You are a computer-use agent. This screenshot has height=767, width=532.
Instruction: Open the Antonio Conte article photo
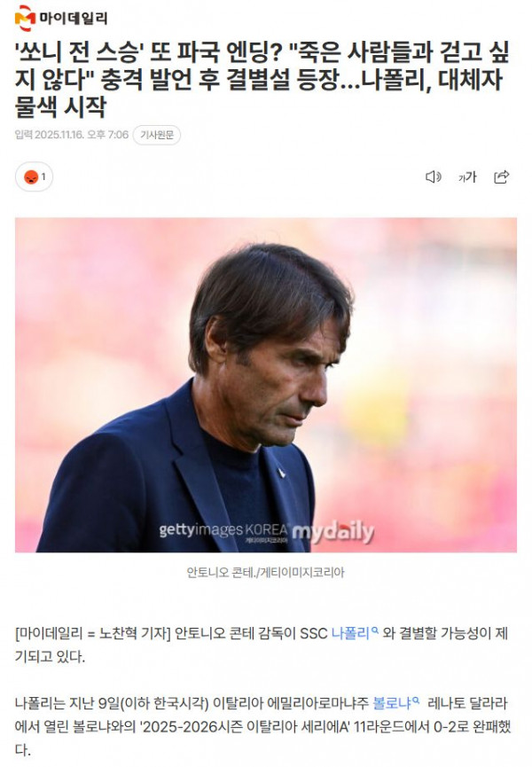point(266,385)
